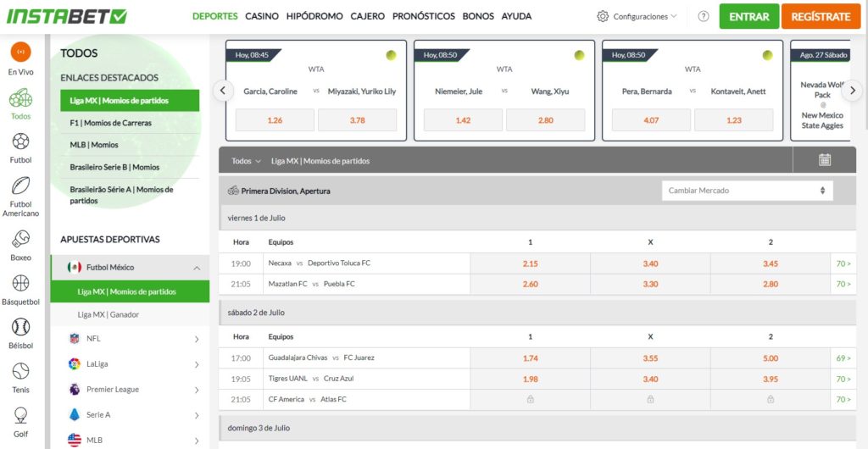Viewport: 868px width, 449px height.
Task: Click the MLB USA flag icon
Action: pyautogui.click(x=75, y=441)
